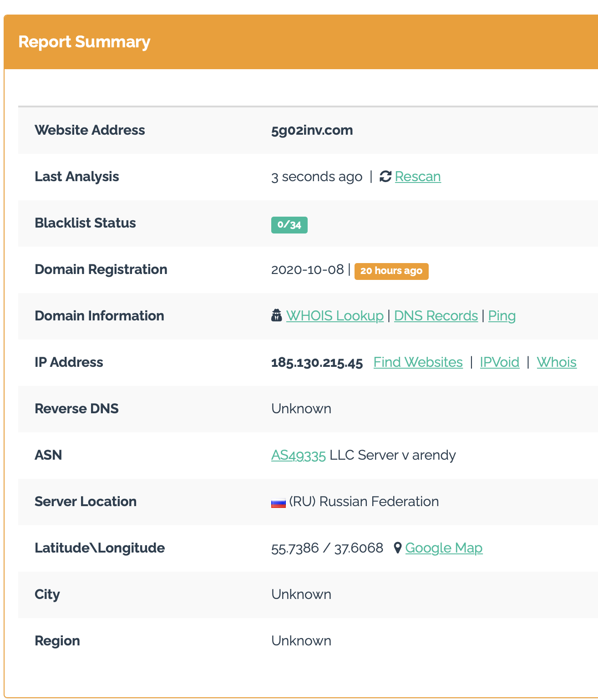Click the map pin icon
Viewport: 598px width, 700px height.
click(x=397, y=548)
